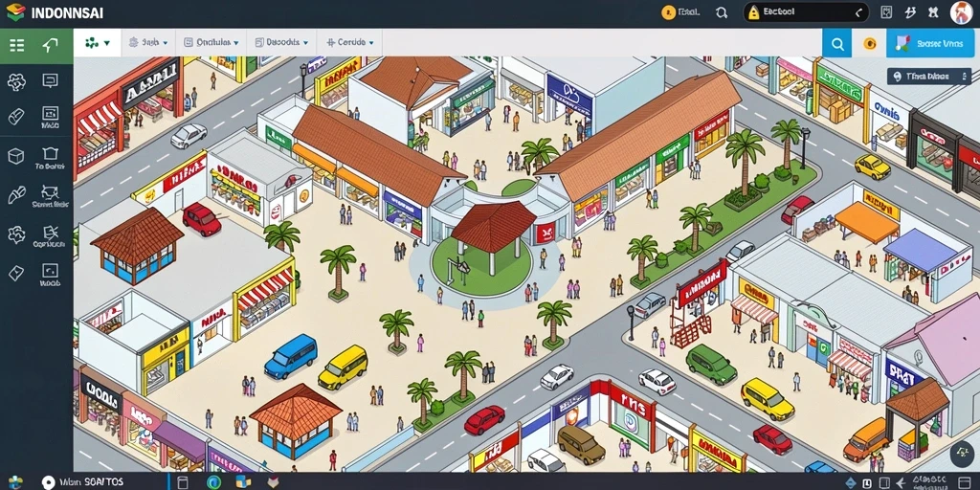980x490 pixels.
Task: Click the magnifier icon in top dark bar
Action: pos(722,12)
